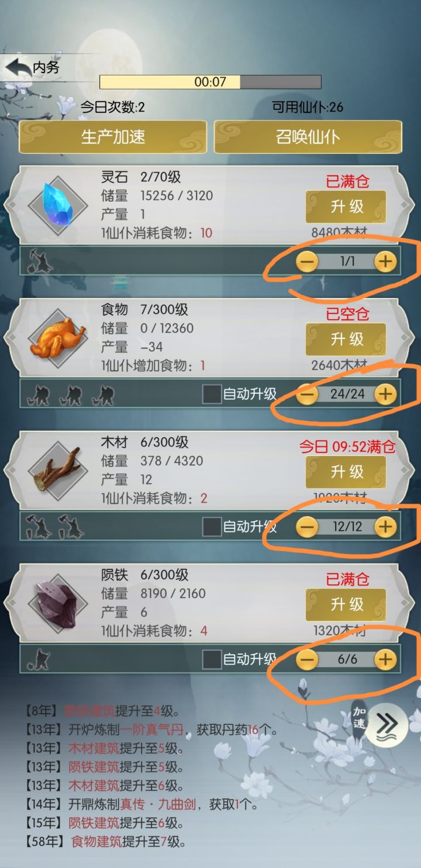Click the 召唤仙仆 button
Screen dimensions: 421x868
pyautogui.click(x=308, y=137)
